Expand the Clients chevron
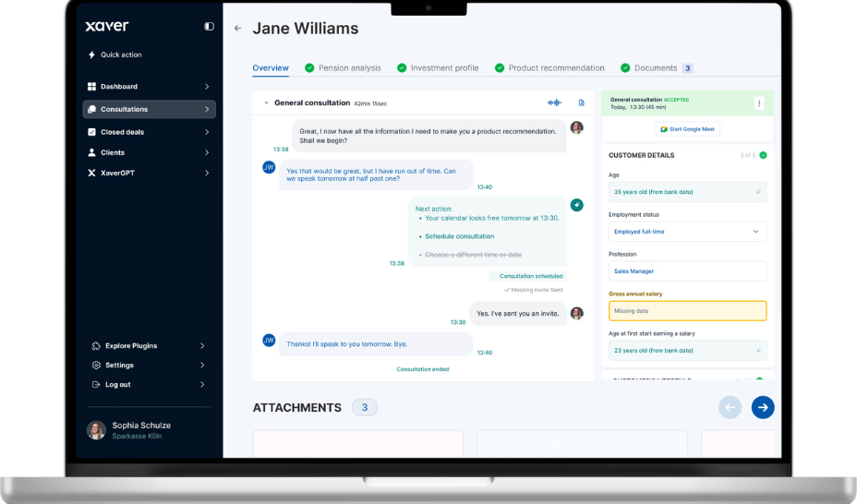This screenshot has height=504, width=857. (207, 152)
